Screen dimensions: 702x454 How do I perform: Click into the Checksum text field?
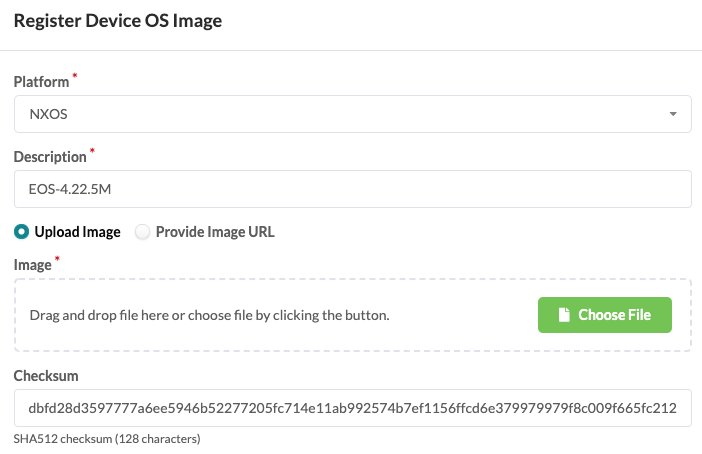(x=352, y=408)
